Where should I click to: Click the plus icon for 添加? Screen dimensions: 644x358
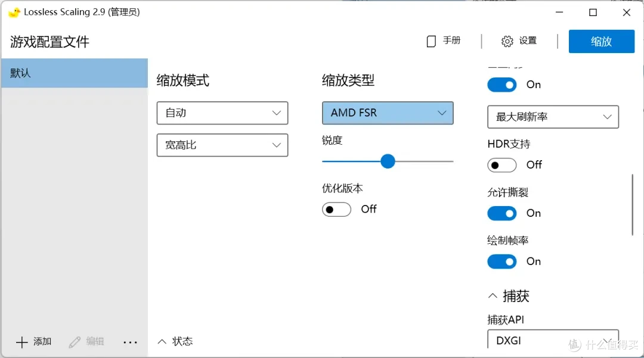(21, 342)
